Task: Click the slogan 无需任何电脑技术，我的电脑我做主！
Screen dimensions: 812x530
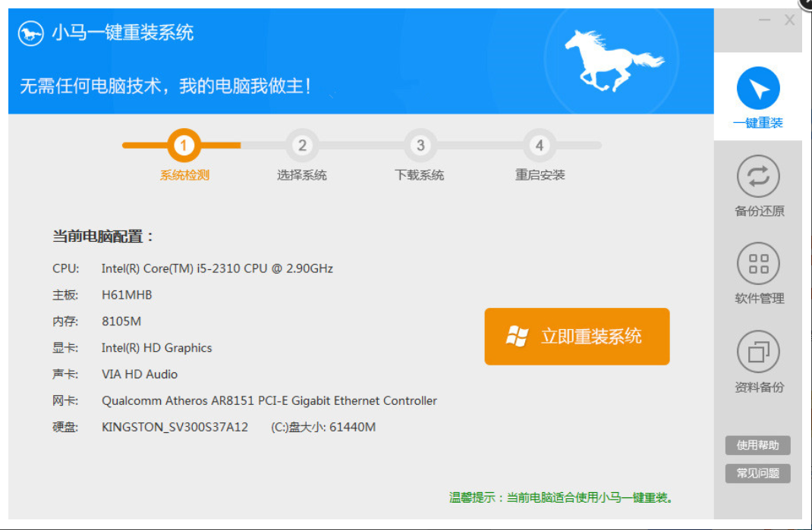Action: tap(165, 86)
